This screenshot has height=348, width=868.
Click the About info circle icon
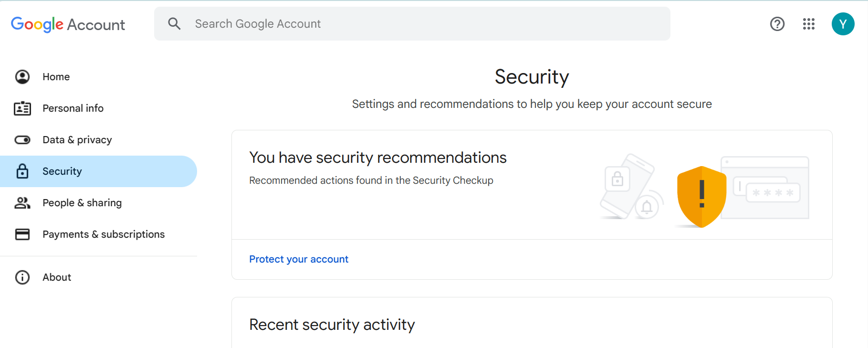pos(22,277)
